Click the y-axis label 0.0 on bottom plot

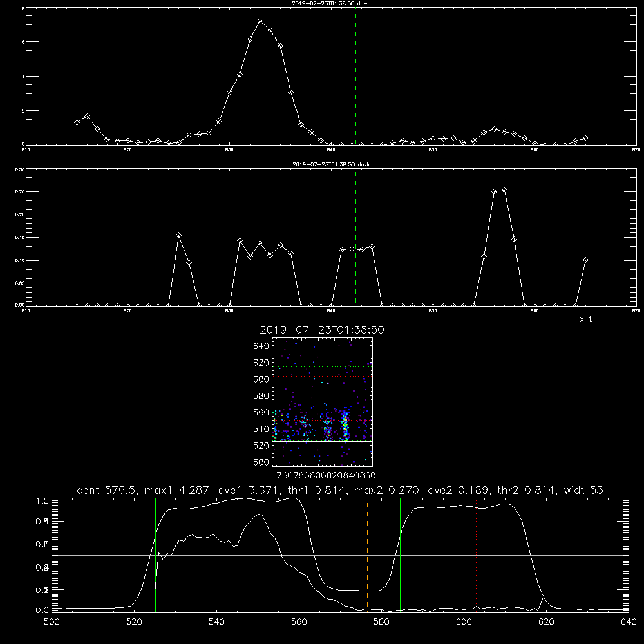click(42, 611)
